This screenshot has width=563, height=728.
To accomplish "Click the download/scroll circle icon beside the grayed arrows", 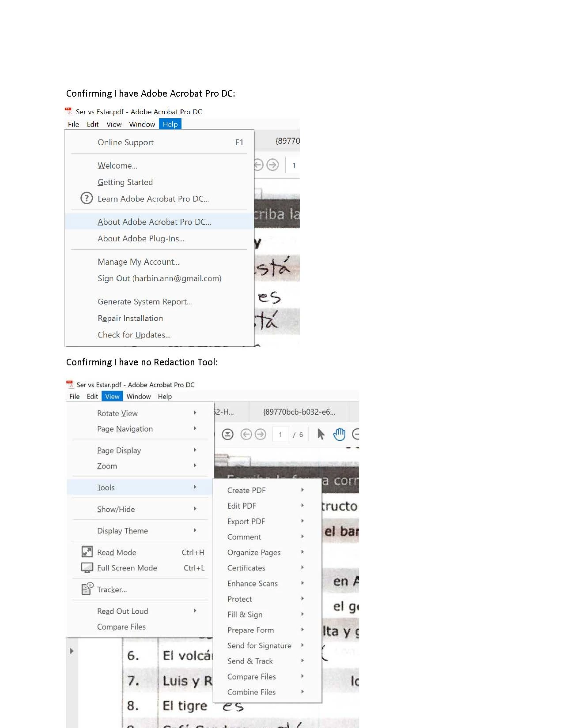I will point(227,435).
